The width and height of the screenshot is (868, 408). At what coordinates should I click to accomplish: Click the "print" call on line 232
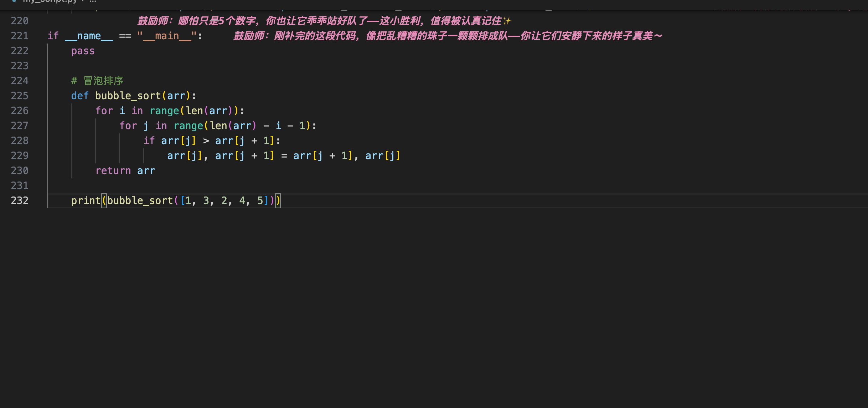(x=86, y=201)
